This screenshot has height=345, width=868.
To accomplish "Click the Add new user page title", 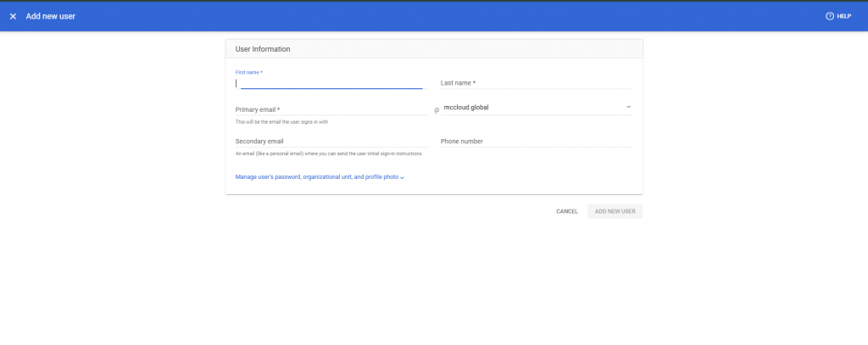I will tap(50, 16).
